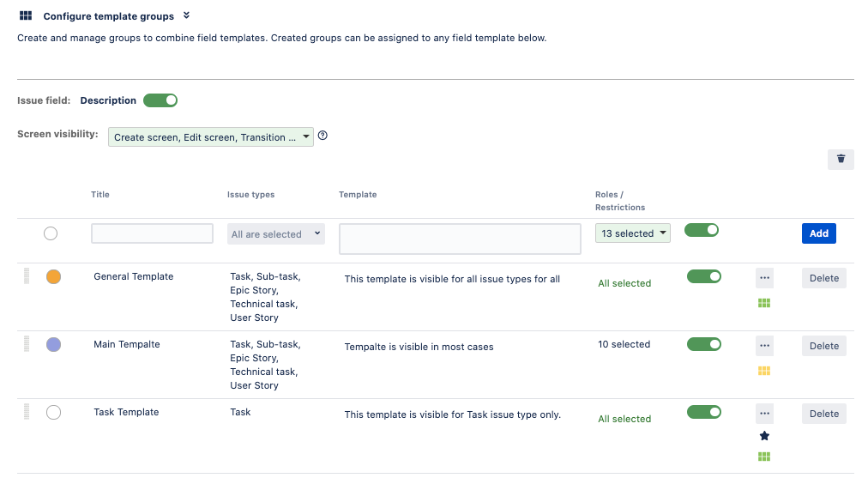Click General Template's green group icon

[764, 303]
